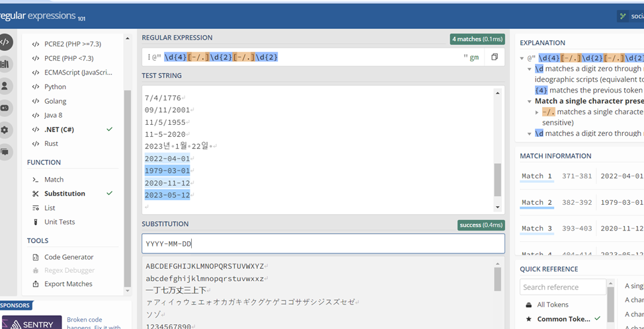Click Export Matches tool
Screen dimensions: 644x329
67,284
